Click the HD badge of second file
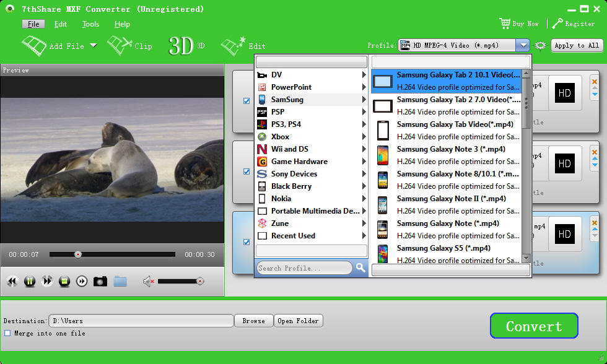Image resolution: width=607 pixels, height=364 pixels. (x=564, y=163)
